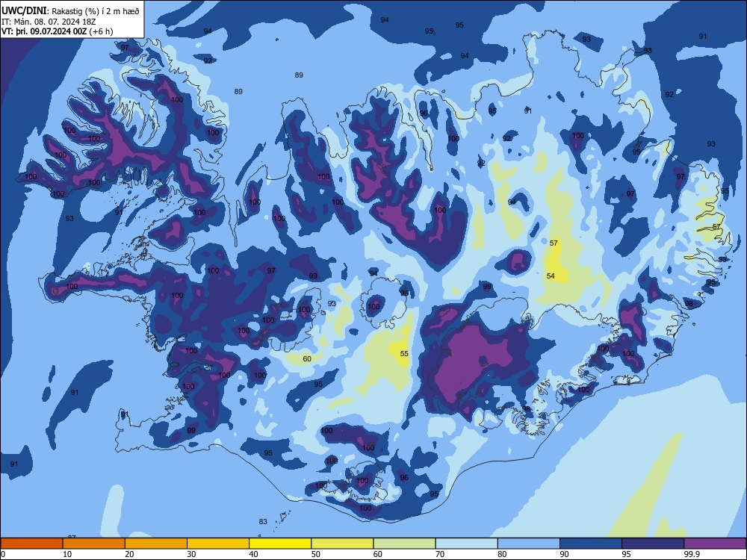Click the 'IT: Mán. 08. 07. 2024 18Z' line
This screenshot has width=747, height=560.
point(49,22)
